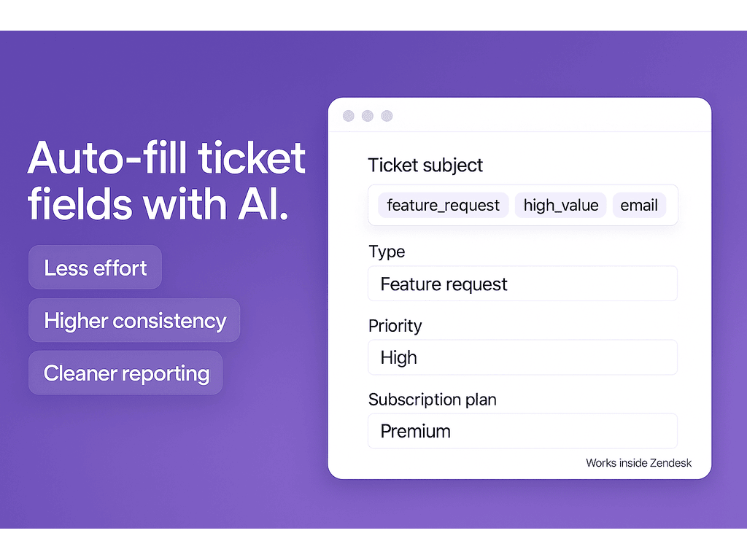Click the middle window dot in title bar
This screenshot has height=560, width=747.
(368, 116)
